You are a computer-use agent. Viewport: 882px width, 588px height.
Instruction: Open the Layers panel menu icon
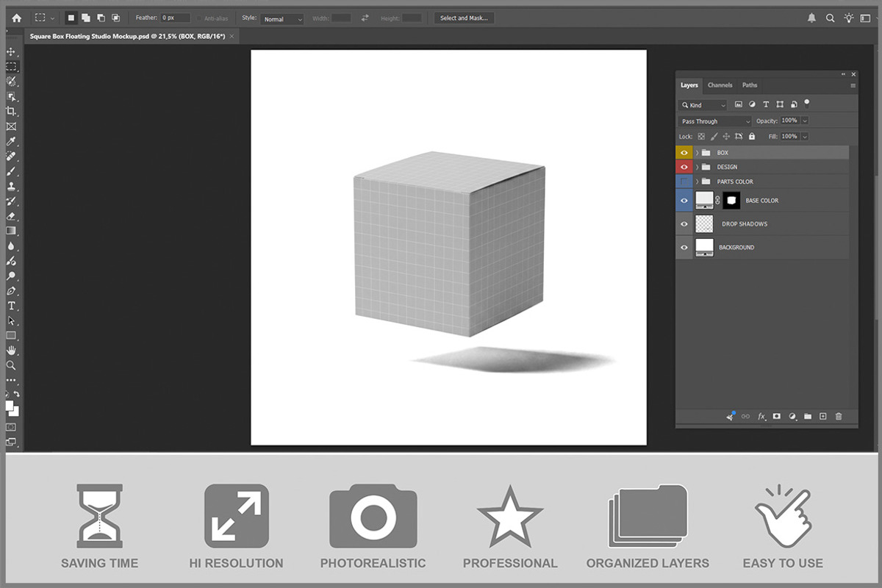[x=853, y=85]
